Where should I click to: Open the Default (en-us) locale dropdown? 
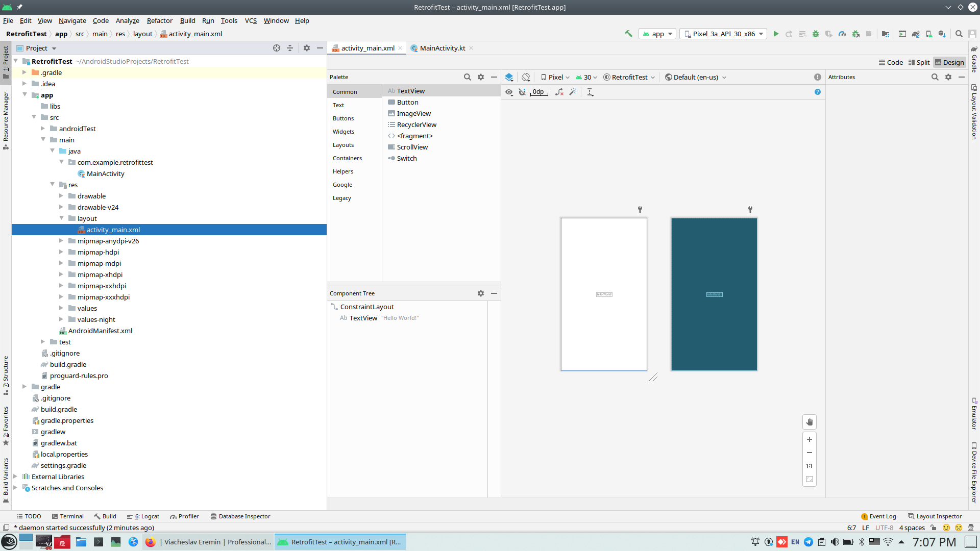[x=696, y=77]
